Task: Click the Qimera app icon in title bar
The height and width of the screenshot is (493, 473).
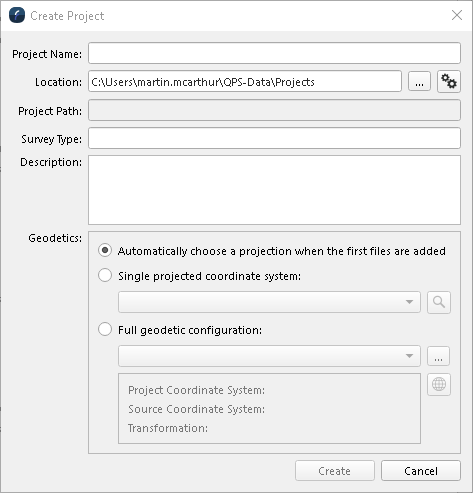Action: 17,15
